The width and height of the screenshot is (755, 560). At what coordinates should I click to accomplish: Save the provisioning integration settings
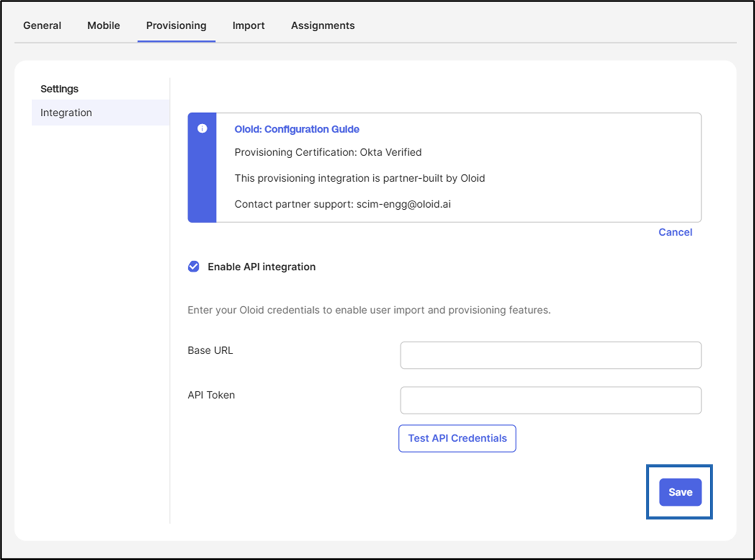pyautogui.click(x=680, y=492)
